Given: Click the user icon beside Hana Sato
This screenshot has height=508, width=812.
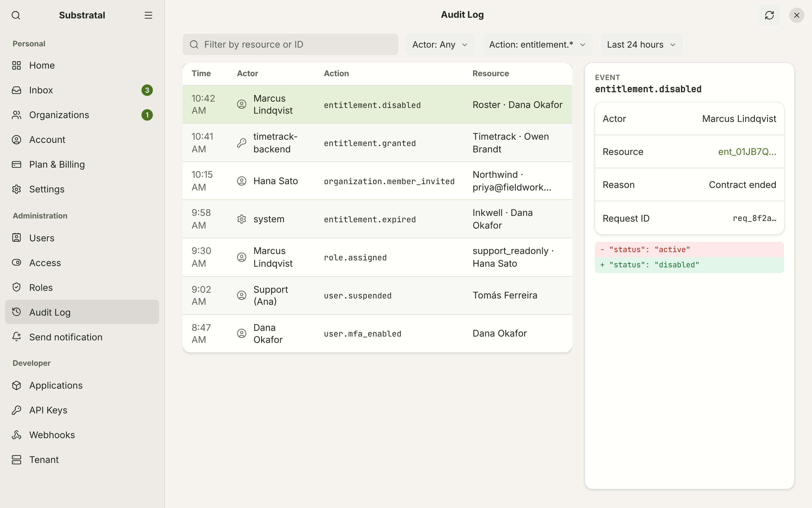Looking at the screenshot, I should pyautogui.click(x=242, y=181).
